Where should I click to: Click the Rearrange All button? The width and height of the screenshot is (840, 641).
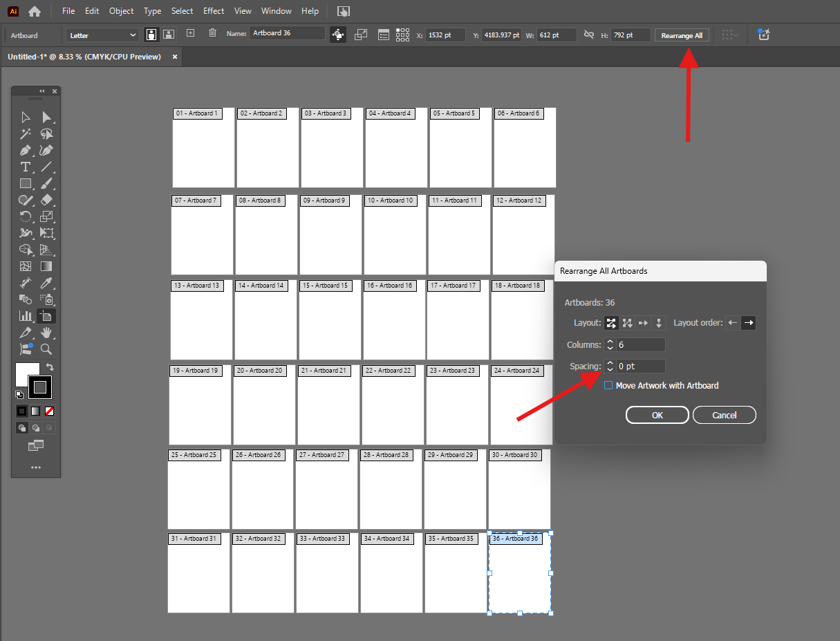pyautogui.click(x=682, y=35)
